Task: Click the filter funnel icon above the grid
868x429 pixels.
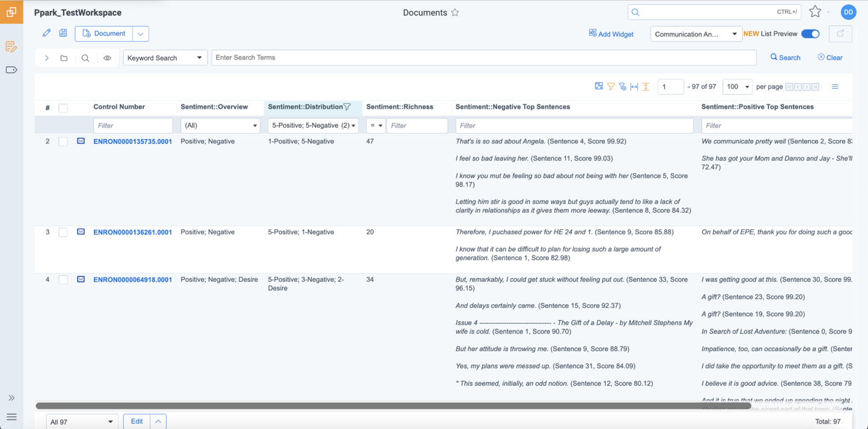Action: (x=610, y=86)
